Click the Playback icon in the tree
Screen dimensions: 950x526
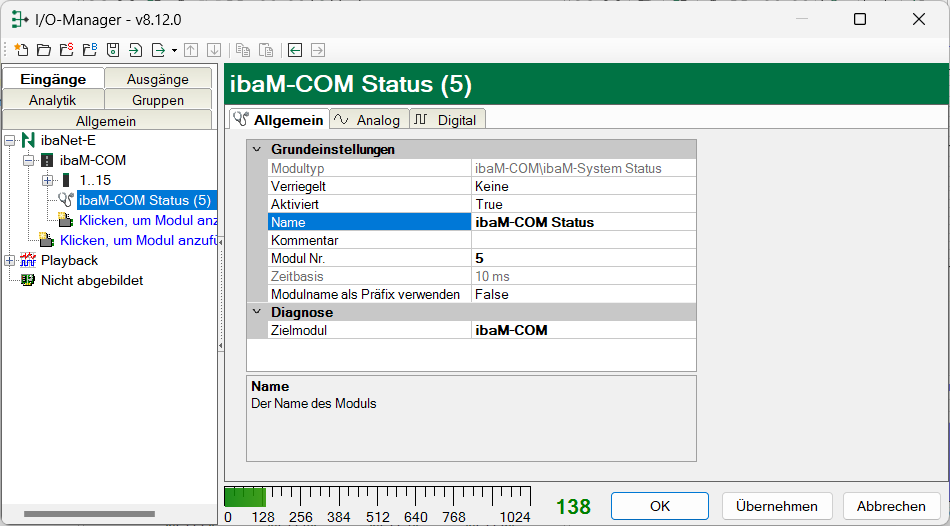(x=28, y=261)
